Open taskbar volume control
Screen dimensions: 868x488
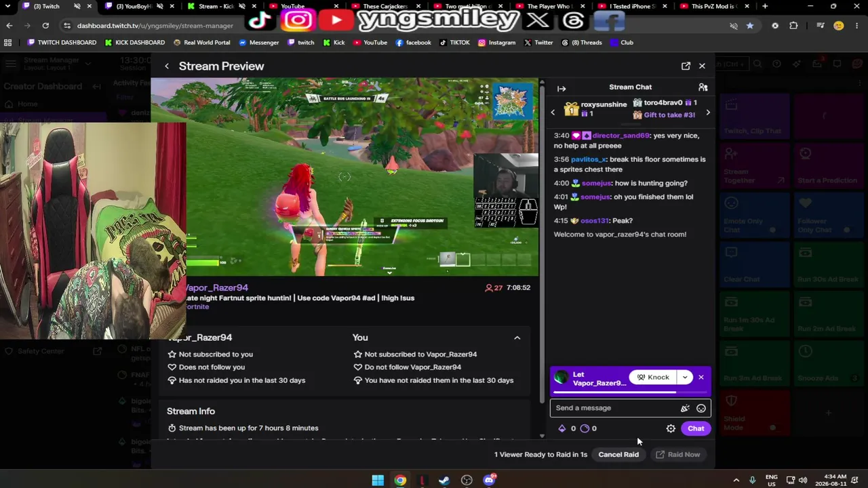[x=803, y=481]
